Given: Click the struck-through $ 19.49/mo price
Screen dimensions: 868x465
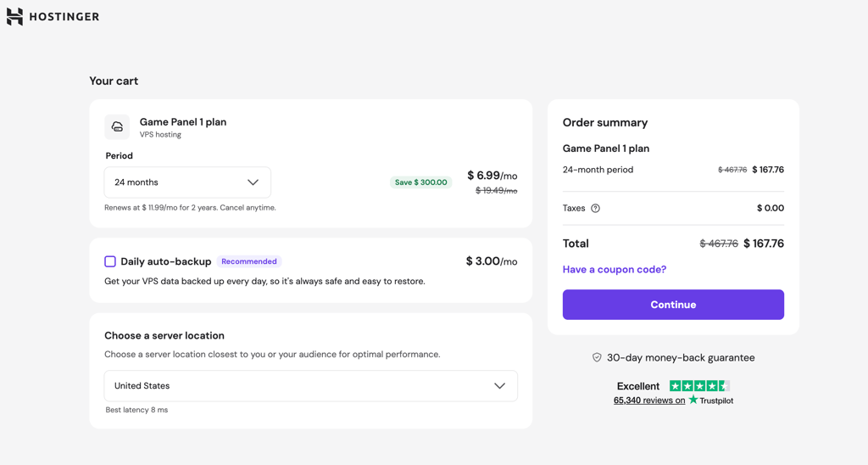Looking at the screenshot, I should click(x=497, y=191).
